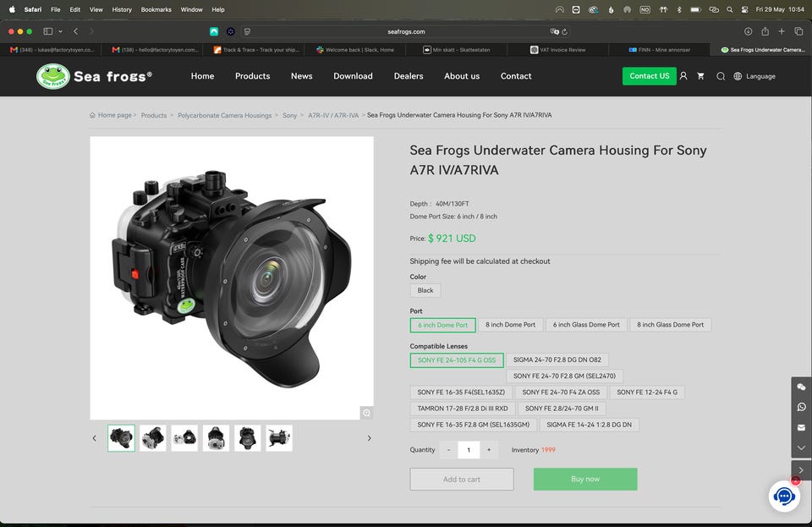Open a new Safari tab
This screenshot has width=812, height=527.
pos(782,31)
